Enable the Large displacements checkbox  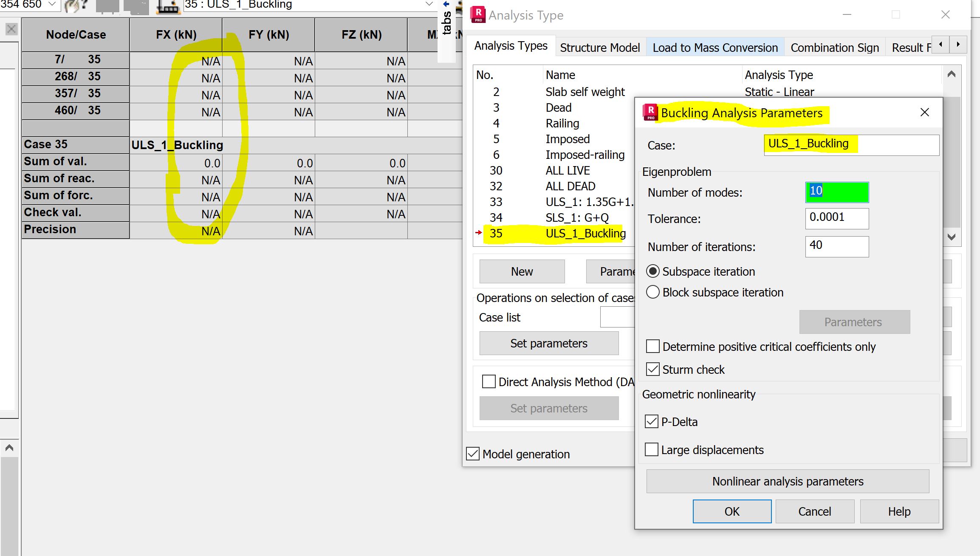pos(652,449)
